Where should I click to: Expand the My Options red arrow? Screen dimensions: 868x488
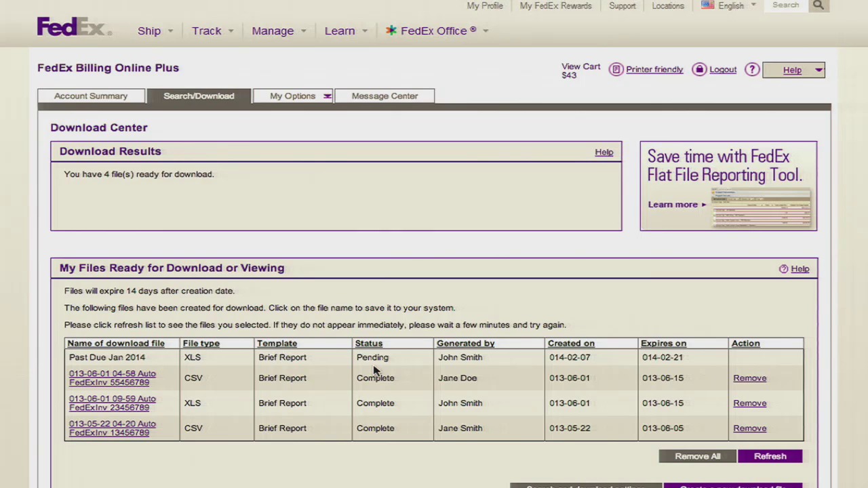coord(328,96)
